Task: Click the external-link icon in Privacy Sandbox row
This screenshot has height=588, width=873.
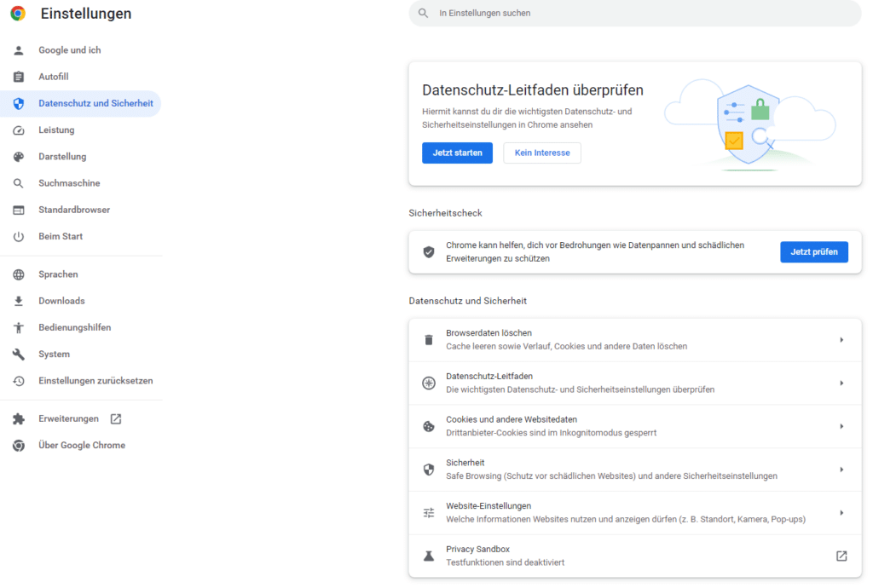Action: tap(841, 556)
